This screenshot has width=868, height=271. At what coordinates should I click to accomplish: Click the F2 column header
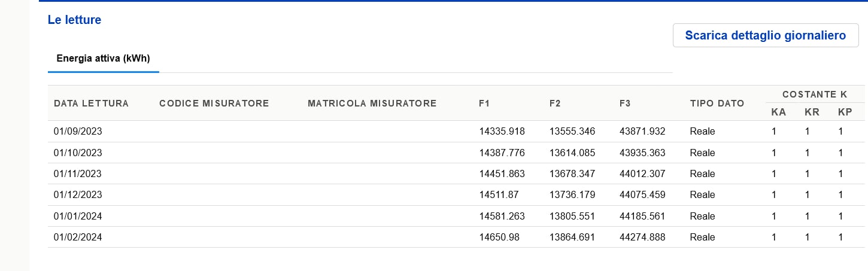pyautogui.click(x=554, y=103)
